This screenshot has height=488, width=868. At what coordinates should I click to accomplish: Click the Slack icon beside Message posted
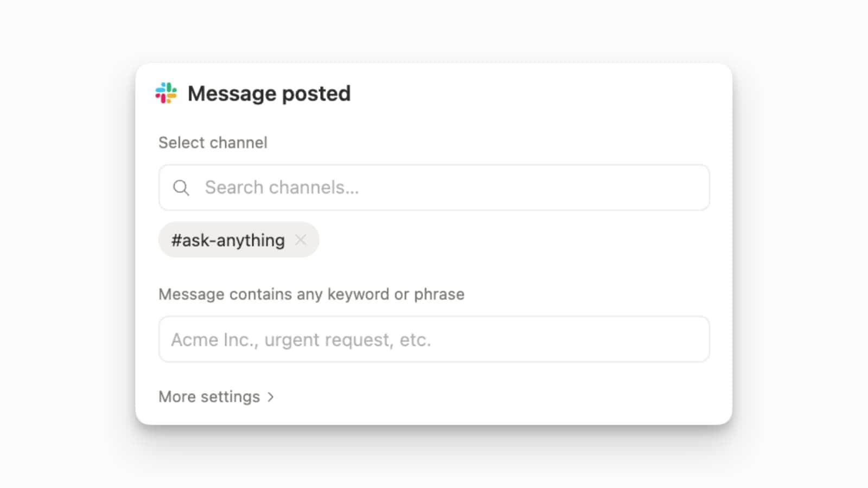click(x=166, y=93)
